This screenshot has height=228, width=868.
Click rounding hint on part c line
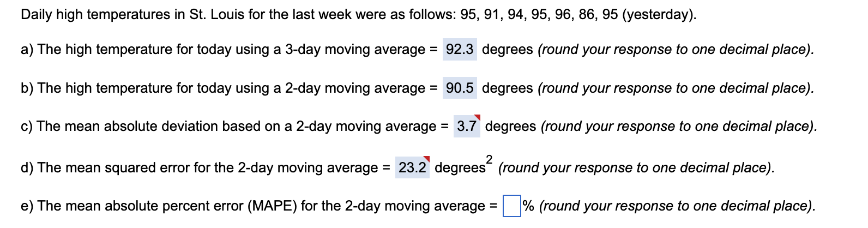[x=679, y=126]
